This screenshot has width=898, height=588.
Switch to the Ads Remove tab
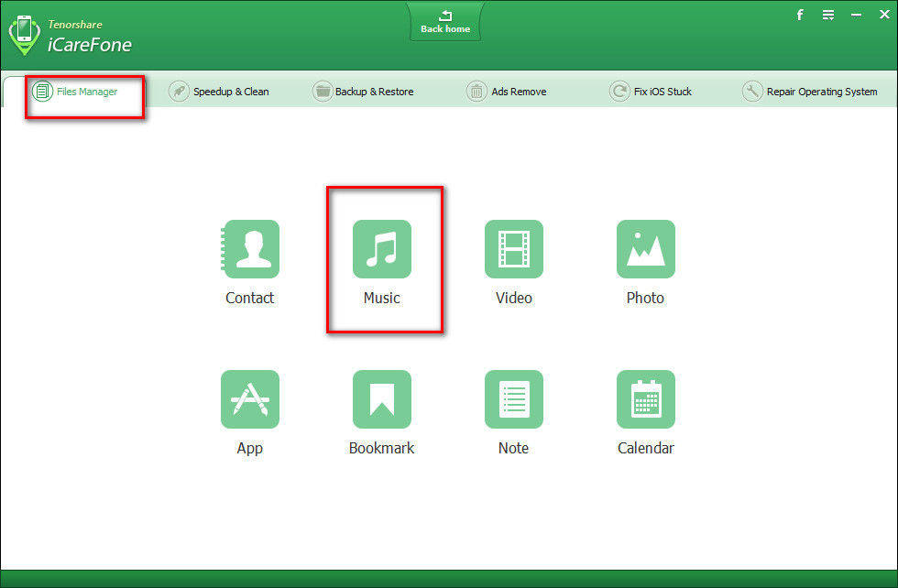(x=506, y=92)
